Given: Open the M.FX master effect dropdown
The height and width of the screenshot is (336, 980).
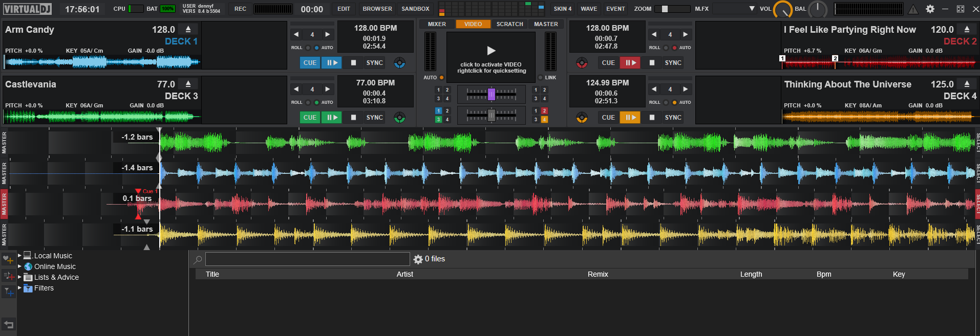Looking at the screenshot, I should (x=734, y=9).
